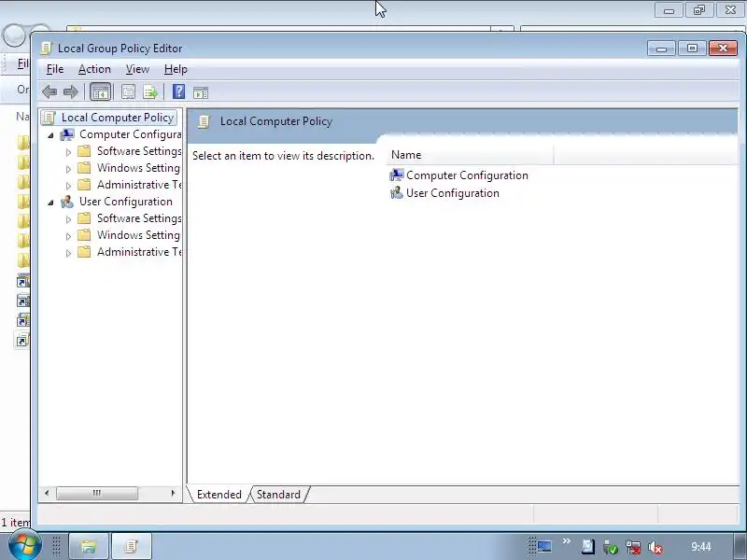Click the tree pane horizontal scrollbar thumb
The height and width of the screenshot is (560, 747).
(x=97, y=493)
